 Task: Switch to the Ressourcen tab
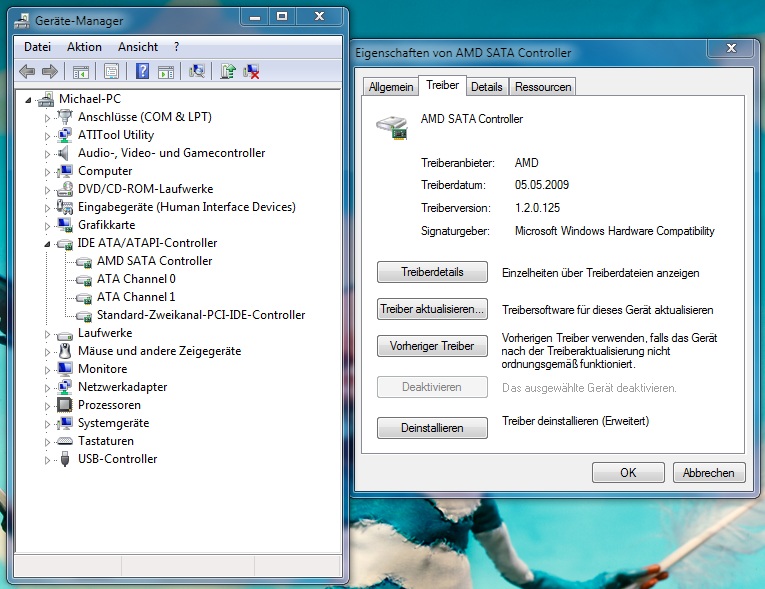tap(543, 87)
